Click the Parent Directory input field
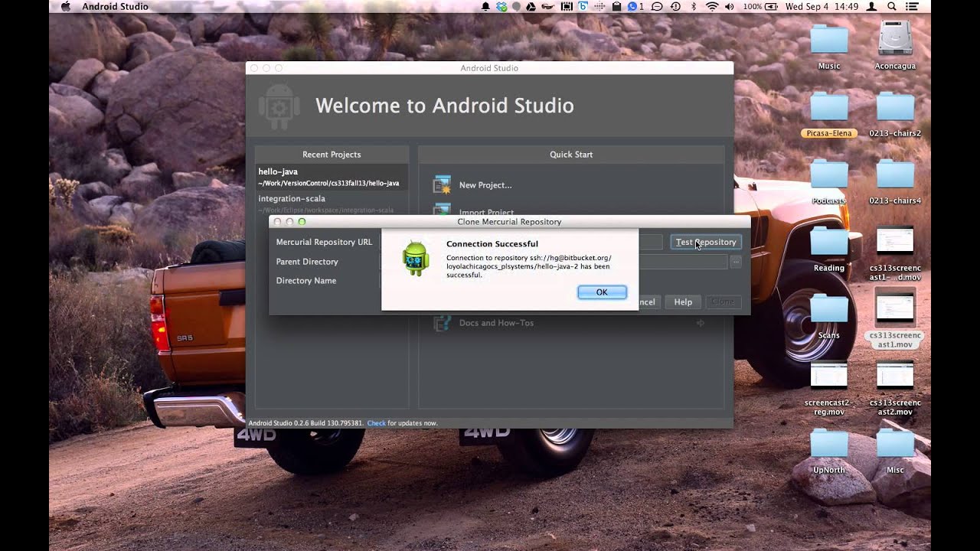Viewport: 980px width, 551px height. click(x=682, y=262)
